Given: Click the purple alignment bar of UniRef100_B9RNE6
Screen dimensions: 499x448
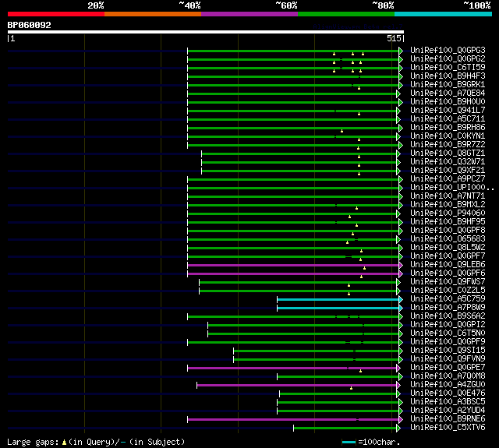Looking at the screenshot, I should (x=293, y=420).
